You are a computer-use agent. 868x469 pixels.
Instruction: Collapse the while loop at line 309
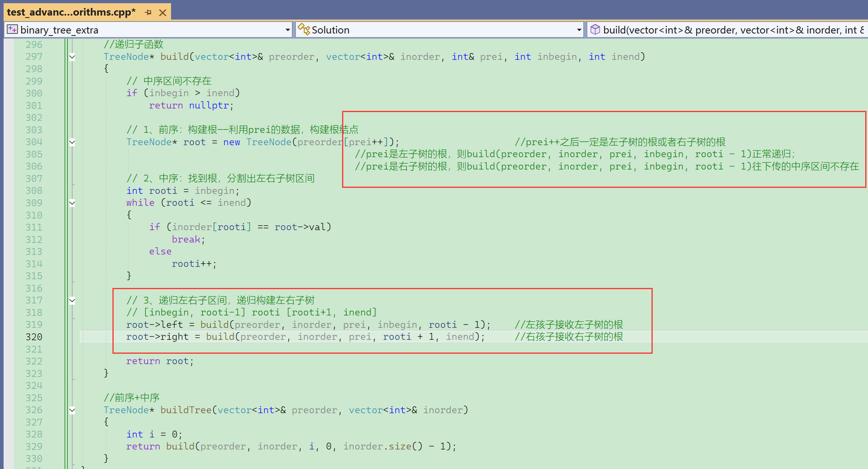point(72,203)
